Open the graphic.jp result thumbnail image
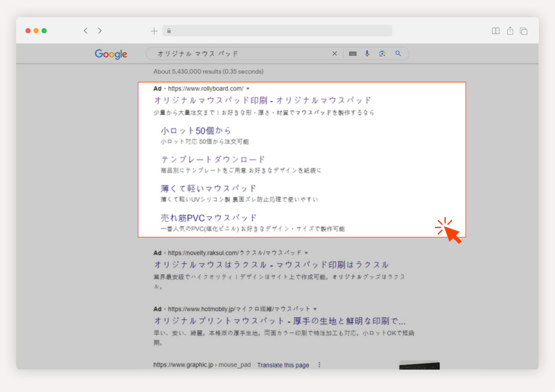555x392 pixels. (419, 365)
